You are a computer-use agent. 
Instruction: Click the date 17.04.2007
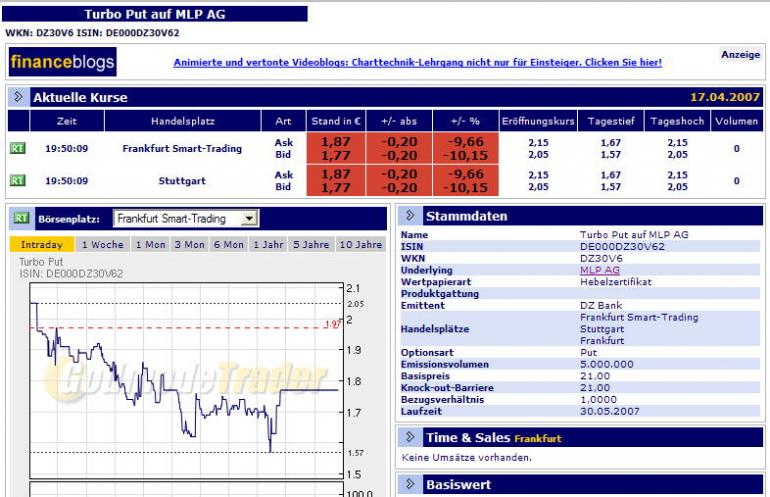(725, 97)
